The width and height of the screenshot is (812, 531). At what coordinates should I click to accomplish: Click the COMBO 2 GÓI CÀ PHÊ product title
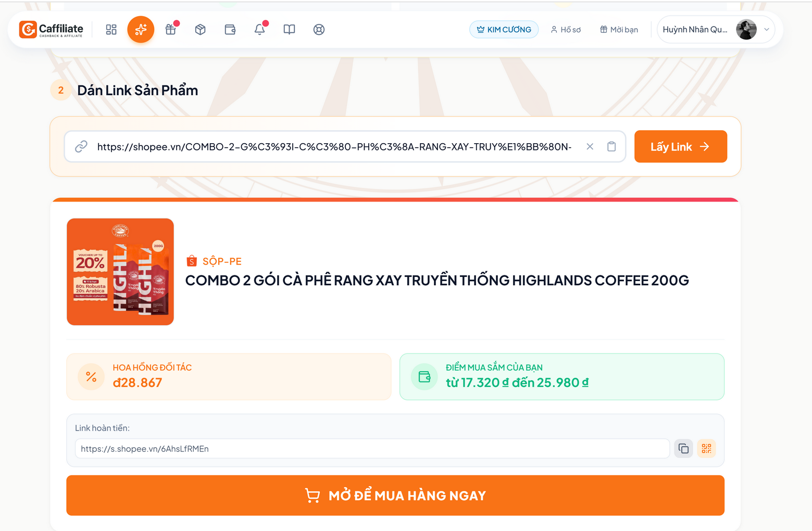pyautogui.click(x=437, y=281)
